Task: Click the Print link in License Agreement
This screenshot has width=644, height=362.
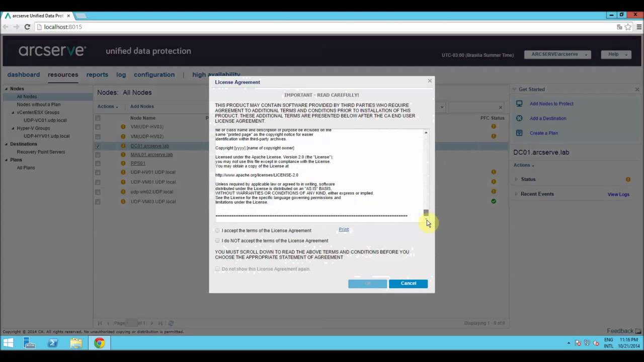Action: (344, 229)
